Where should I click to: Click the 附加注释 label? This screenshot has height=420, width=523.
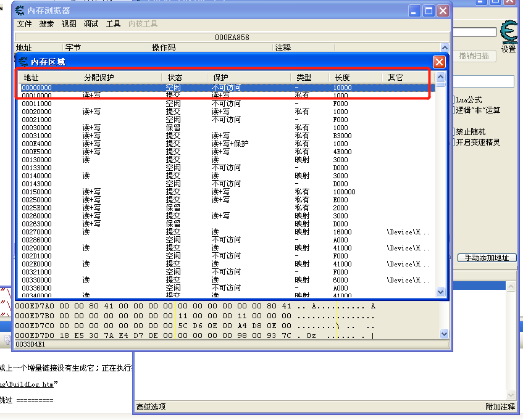click(x=500, y=406)
